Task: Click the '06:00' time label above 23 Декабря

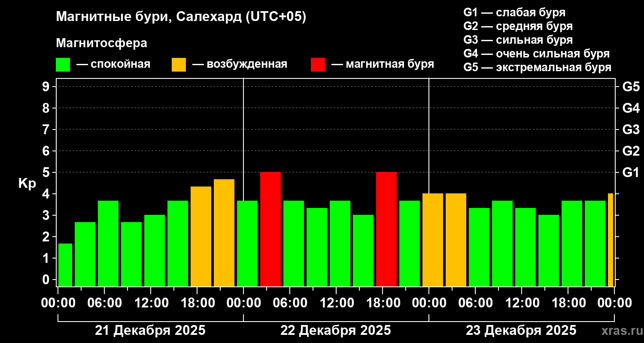Action: coord(475,303)
